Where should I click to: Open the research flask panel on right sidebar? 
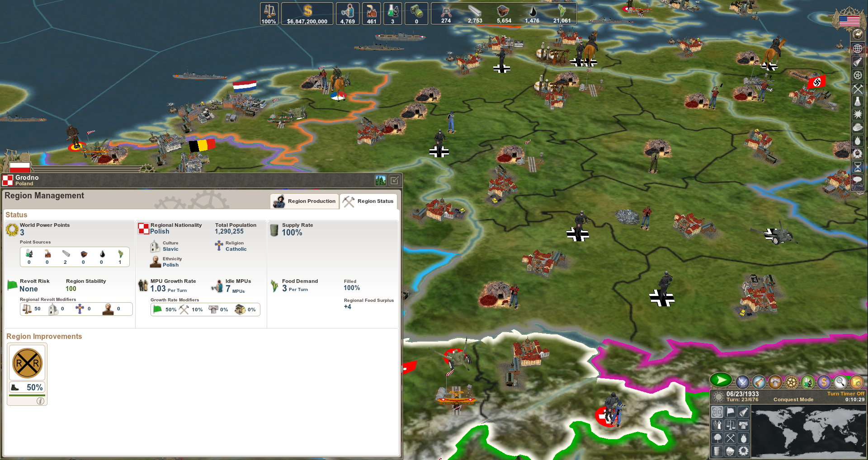858,102
